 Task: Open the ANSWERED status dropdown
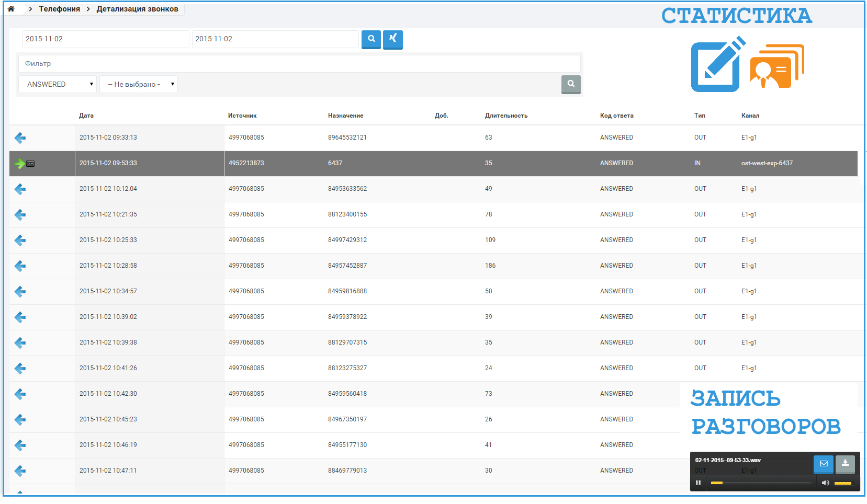coord(58,84)
